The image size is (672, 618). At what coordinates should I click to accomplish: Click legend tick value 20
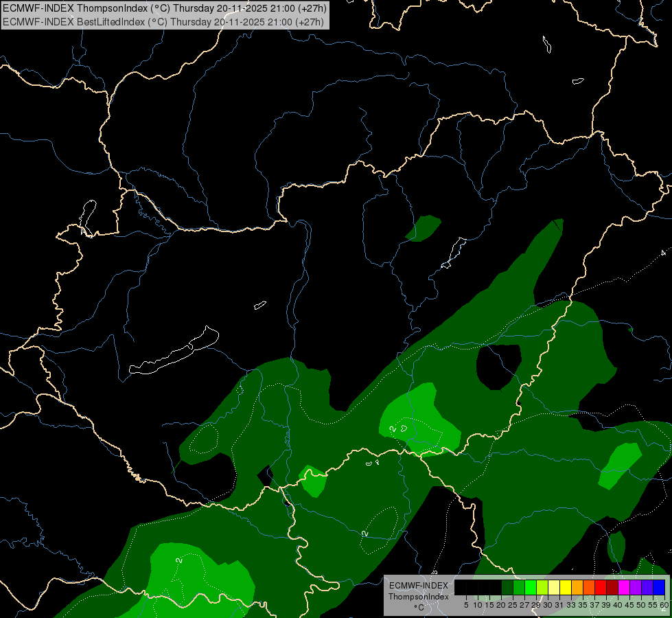501,605
